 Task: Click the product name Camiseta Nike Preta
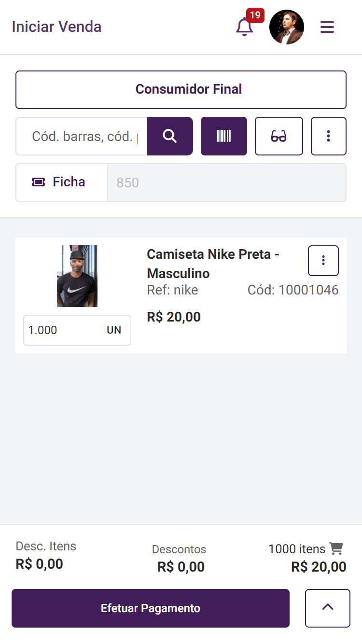click(213, 264)
